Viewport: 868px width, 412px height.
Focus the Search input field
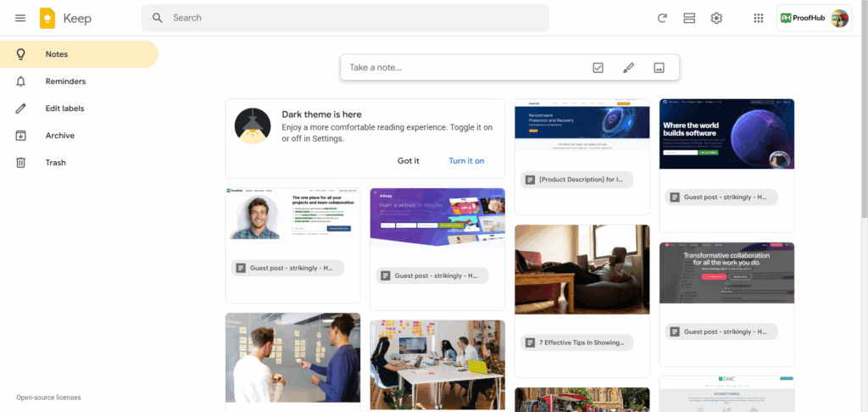[346, 19]
